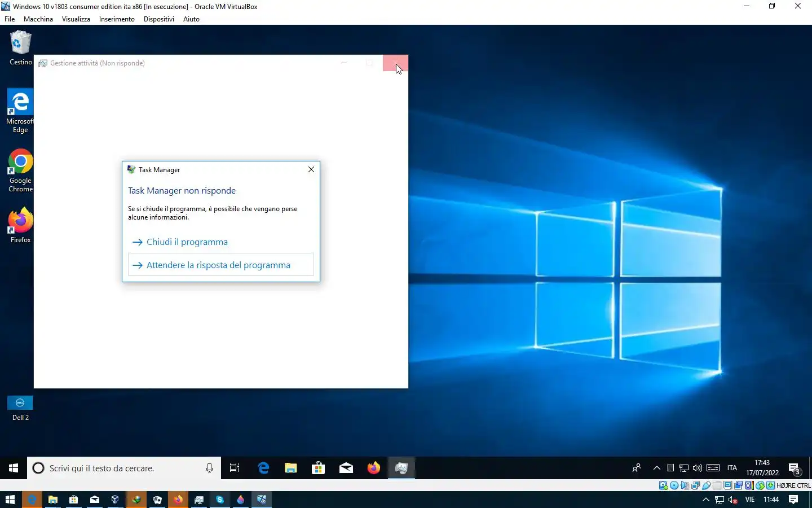Select the Dell 2 desktop icon
Image resolution: width=812 pixels, height=508 pixels.
coord(20,409)
